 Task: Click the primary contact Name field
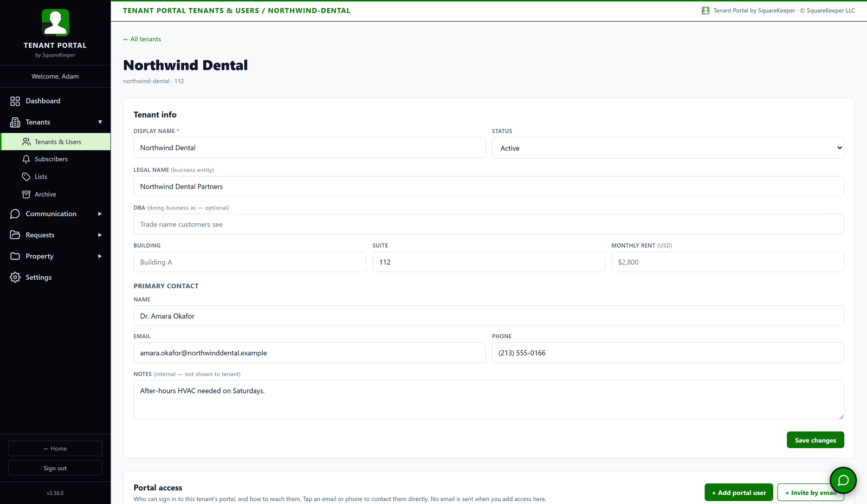tap(489, 316)
